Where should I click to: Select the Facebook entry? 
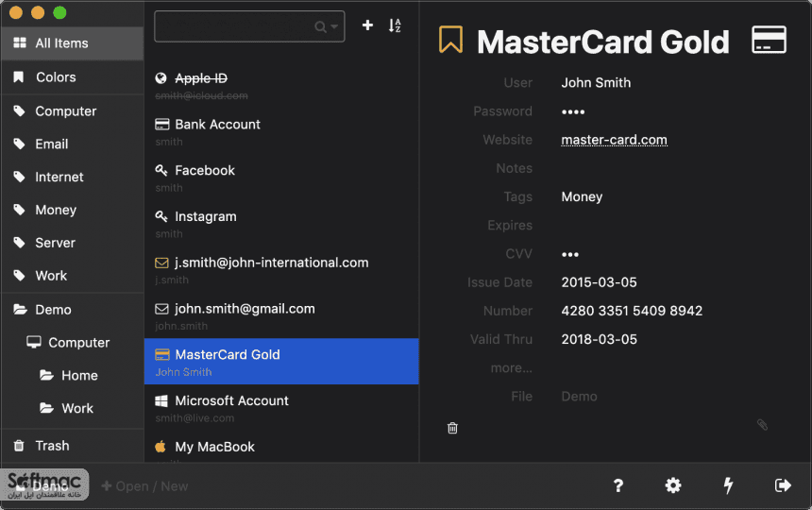coord(281,178)
